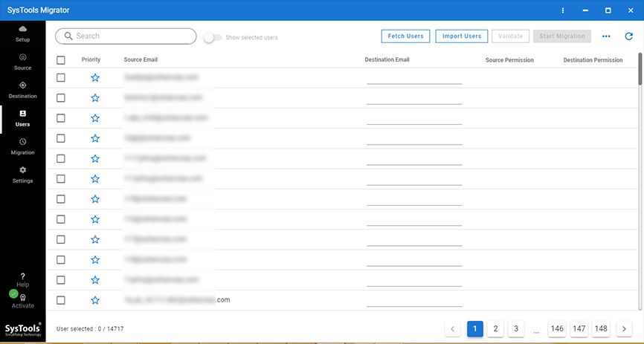Tick the first user row's checkbox
The height and width of the screenshot is (344, 644).
coord(61,77)
